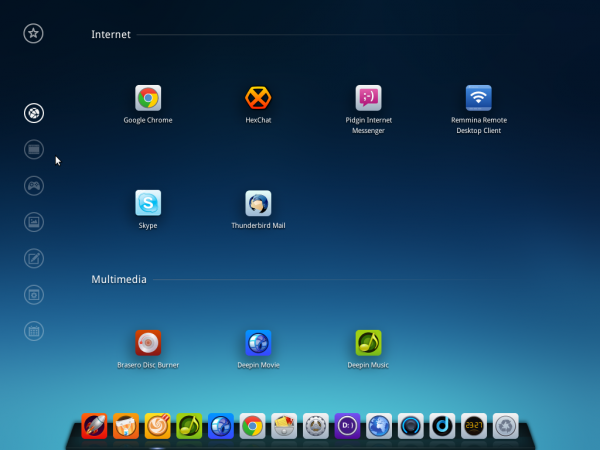Click the blue film globe icon in the dock

[221, 426]
